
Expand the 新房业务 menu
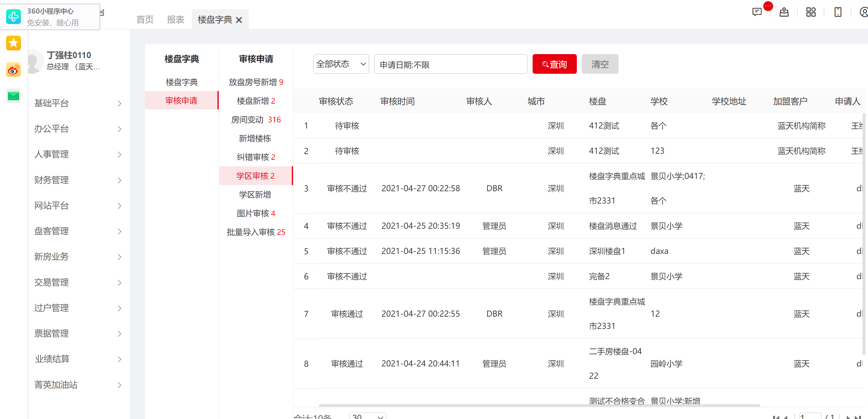tap(78, 257)
